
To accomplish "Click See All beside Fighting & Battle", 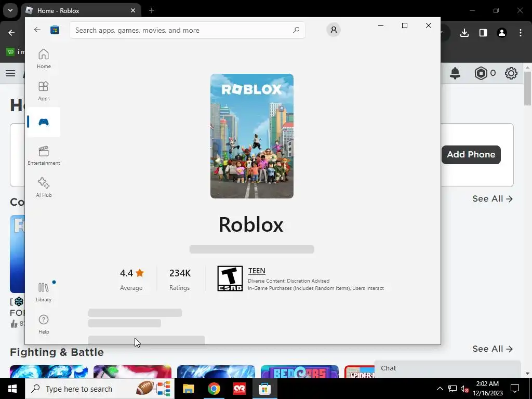I will click(x=493, y=349).
